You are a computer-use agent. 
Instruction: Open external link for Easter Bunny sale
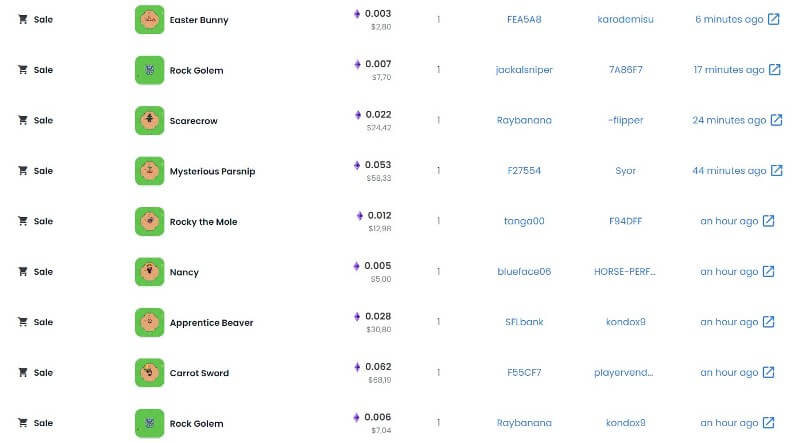[x=774, y=19]
